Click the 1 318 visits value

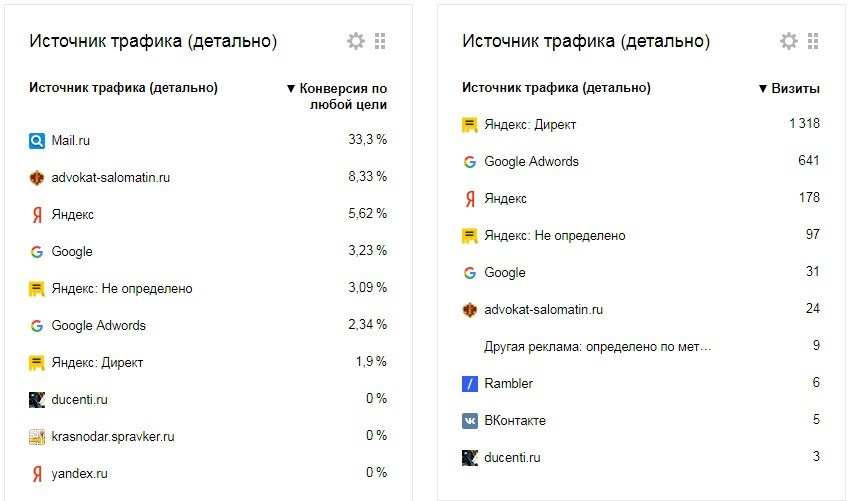(x=804, y=124)
